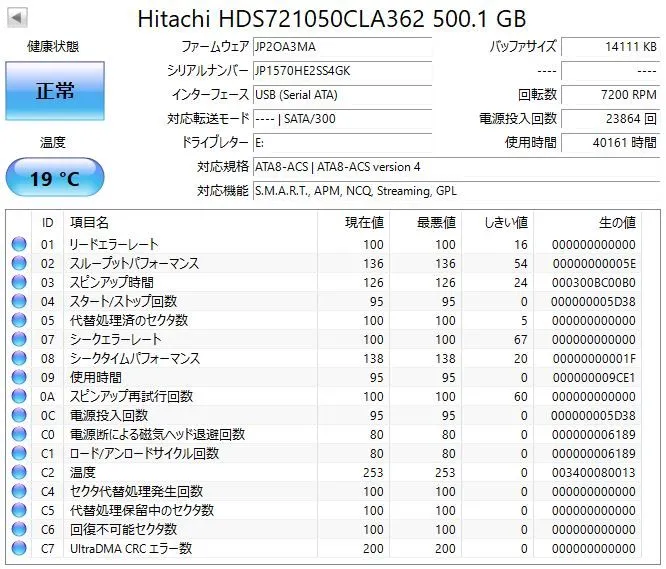The height and width of the screenshot is (569, 666).
Task: Select the リードエラーレート row name
Action: [113, 244]
